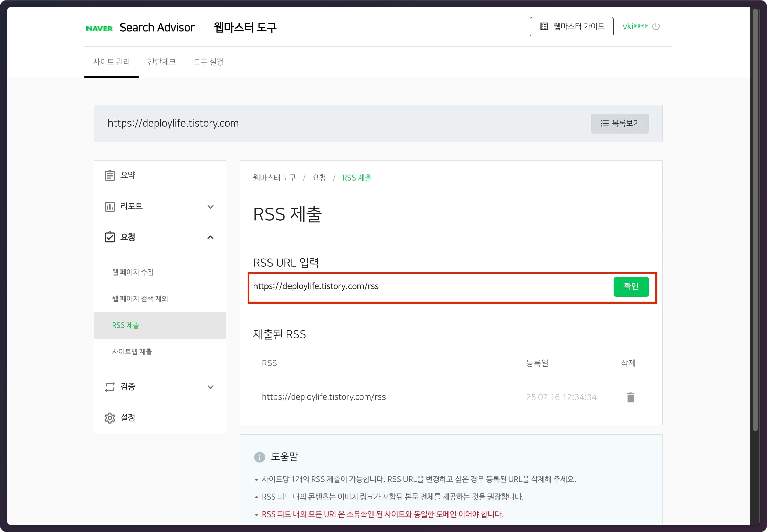Click the 리포트 report chart icon
Viewport: 767px width, 532px height.
(109, 206)
